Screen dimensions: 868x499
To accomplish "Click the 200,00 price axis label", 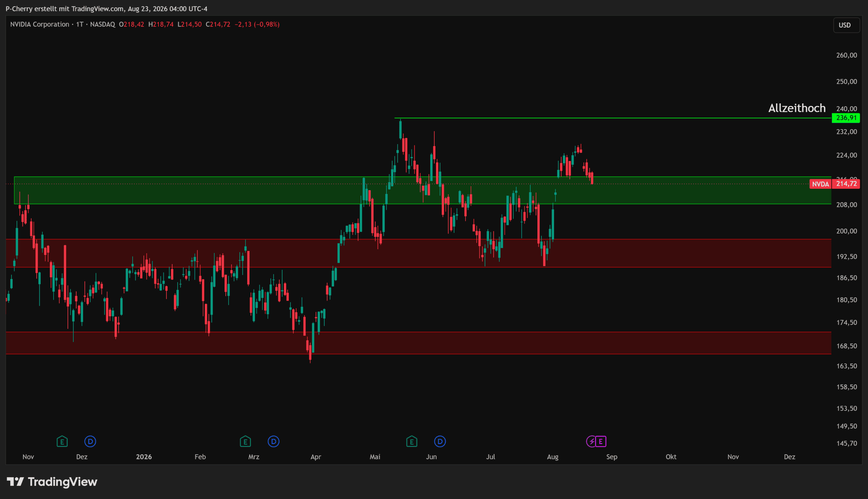I will coord(846,231).
